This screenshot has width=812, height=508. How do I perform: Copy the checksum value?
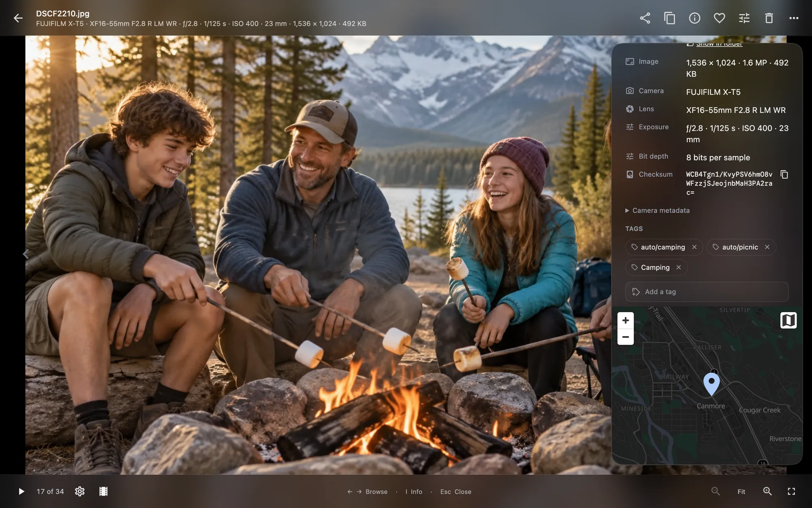[x=784, y=174]
